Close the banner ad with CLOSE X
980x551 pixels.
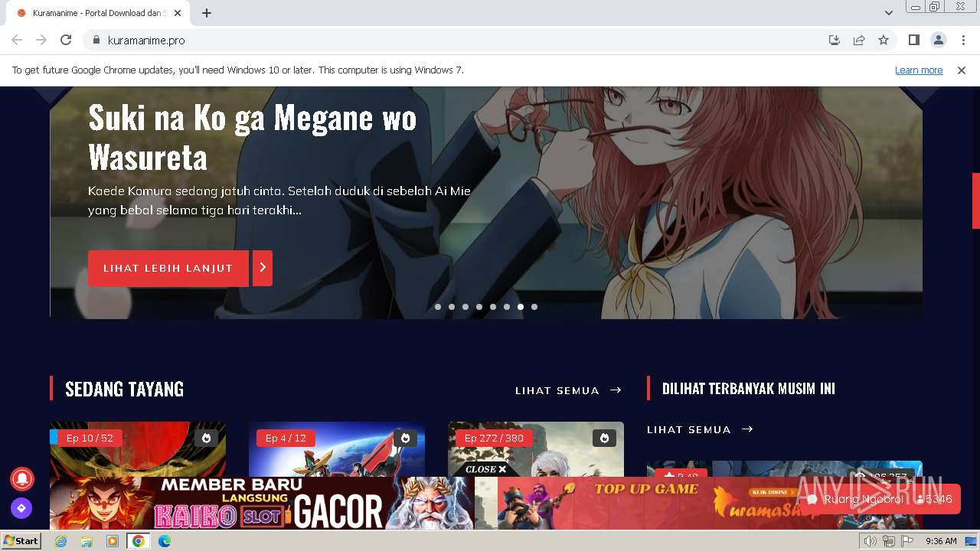click(485, 469)
